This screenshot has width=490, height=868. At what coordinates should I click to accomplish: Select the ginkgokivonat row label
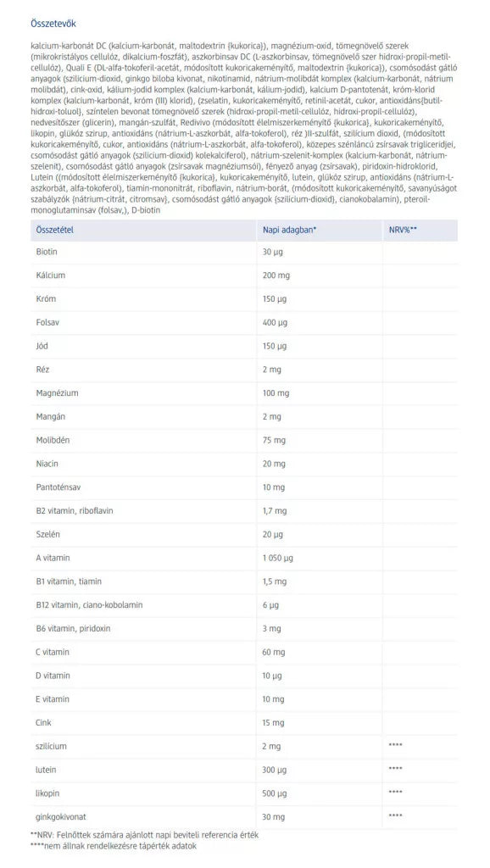pos(61,817)
